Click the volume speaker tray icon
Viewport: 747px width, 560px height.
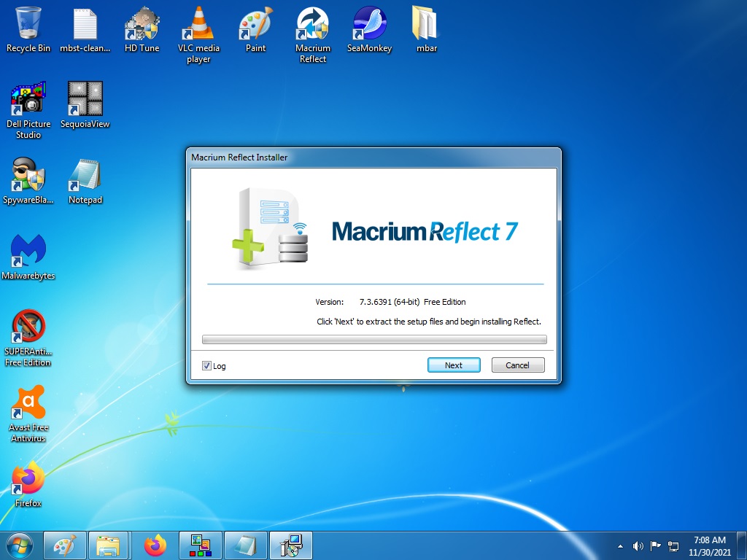coord(638,546)
